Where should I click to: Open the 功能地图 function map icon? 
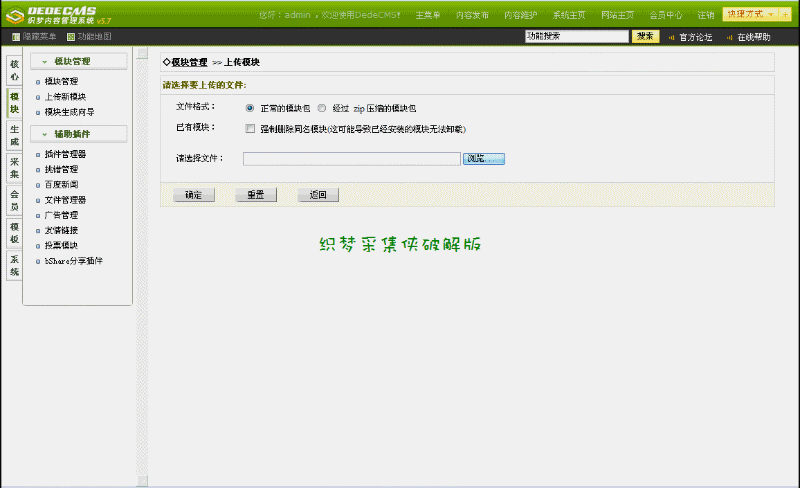tap(71, 37)
